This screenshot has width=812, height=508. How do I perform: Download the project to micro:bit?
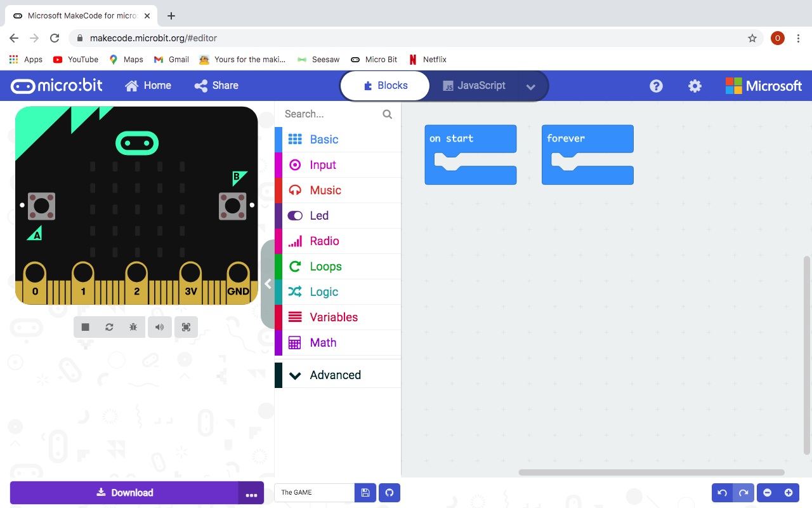click(x=124, y=493)
